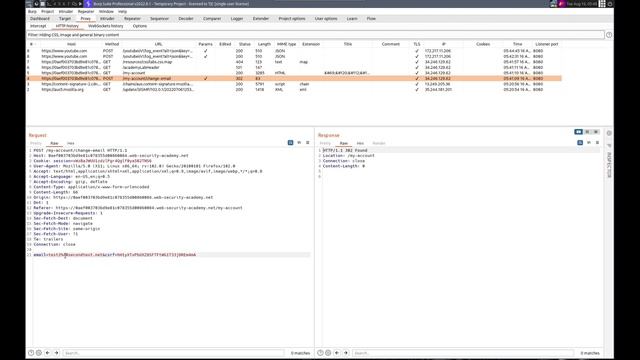640x360 pixels.
Task: Open the Repeater menu
Action: [86, 11]
